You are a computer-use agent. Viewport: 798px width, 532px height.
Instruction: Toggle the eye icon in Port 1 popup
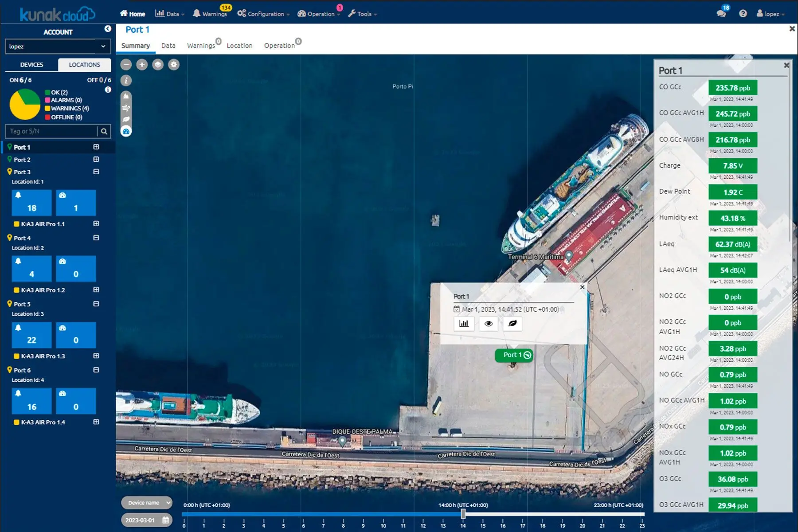[x=489, y=324]
